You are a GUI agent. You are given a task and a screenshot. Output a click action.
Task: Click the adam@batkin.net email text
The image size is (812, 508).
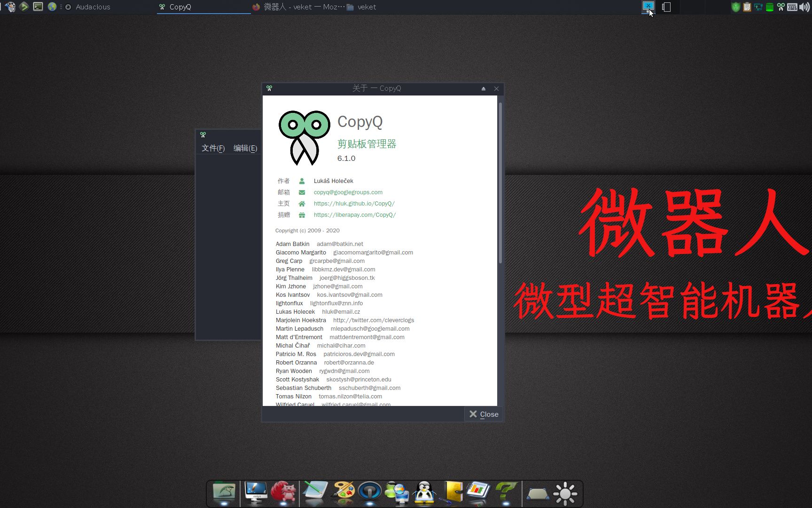[340, 244]
